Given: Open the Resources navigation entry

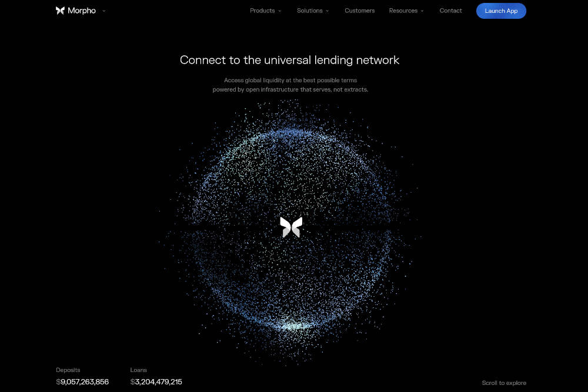Looking at the screenshot, I should point(403,11).
